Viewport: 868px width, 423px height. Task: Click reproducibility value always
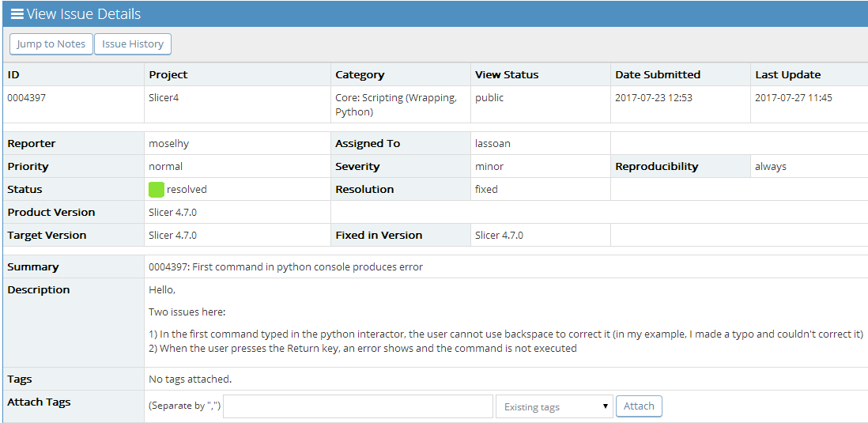click(x=771, y=167)
